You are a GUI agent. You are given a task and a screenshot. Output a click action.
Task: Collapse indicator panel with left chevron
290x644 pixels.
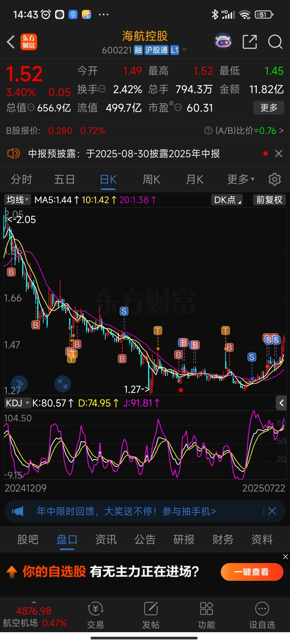281,403
